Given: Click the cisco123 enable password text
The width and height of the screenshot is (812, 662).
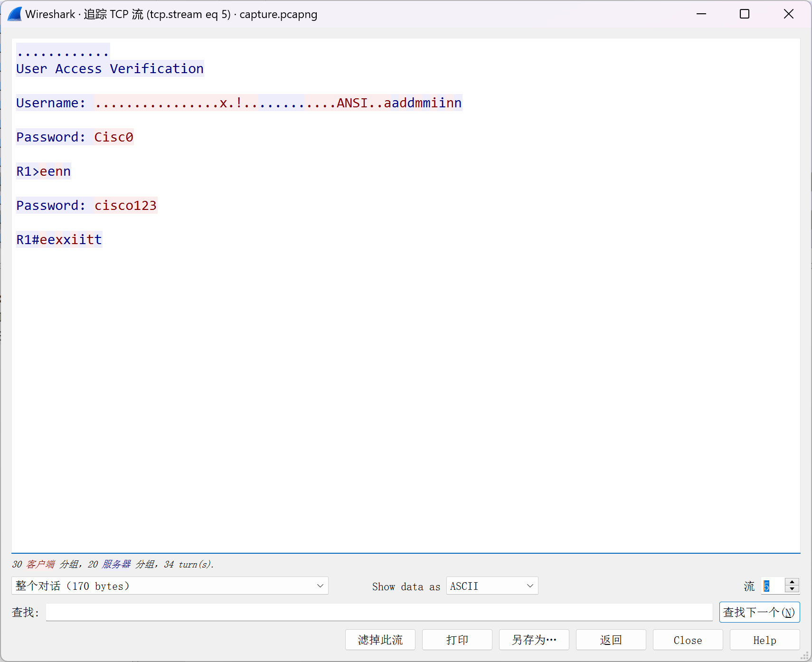Looking at the screenshot, I should point(125,205).
